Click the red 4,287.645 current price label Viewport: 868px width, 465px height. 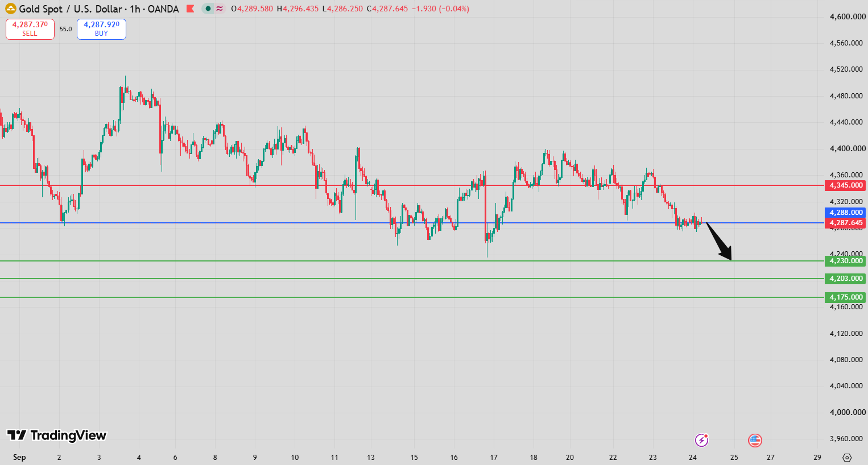click(845, 223)
